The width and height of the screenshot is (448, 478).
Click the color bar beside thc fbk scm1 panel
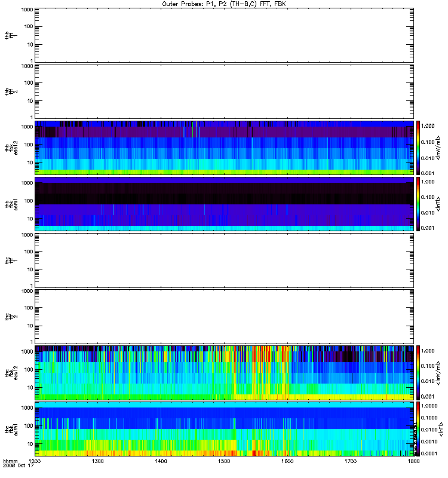(418, 429)
